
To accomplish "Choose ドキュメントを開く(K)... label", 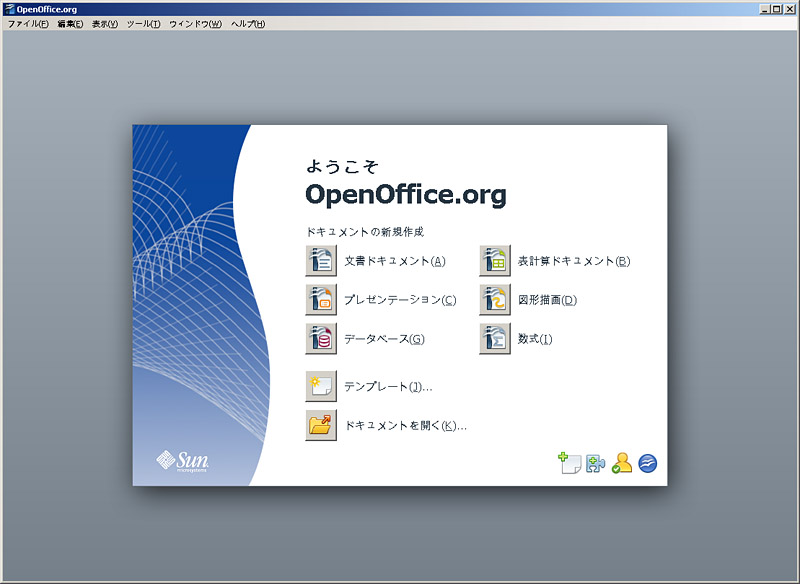I will [x=406, y=425].
